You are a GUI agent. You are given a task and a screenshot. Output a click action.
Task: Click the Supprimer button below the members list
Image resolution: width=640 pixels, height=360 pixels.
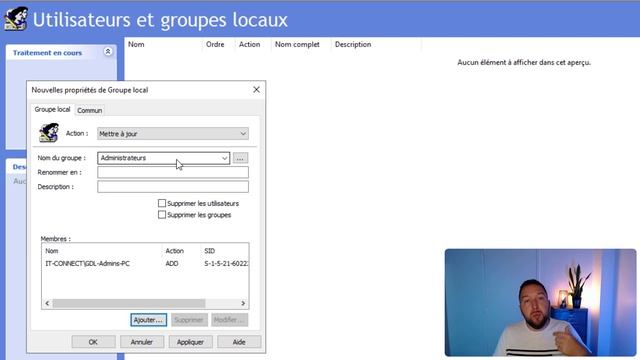point(189,320)
